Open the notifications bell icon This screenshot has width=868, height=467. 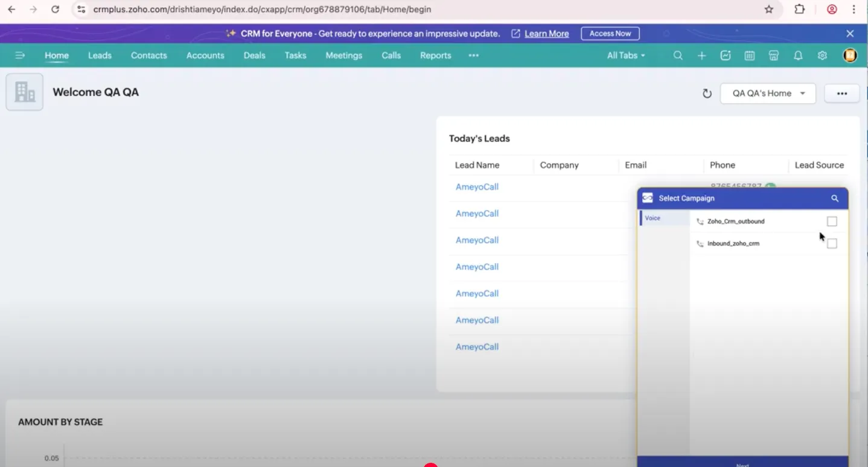(798, 56)
